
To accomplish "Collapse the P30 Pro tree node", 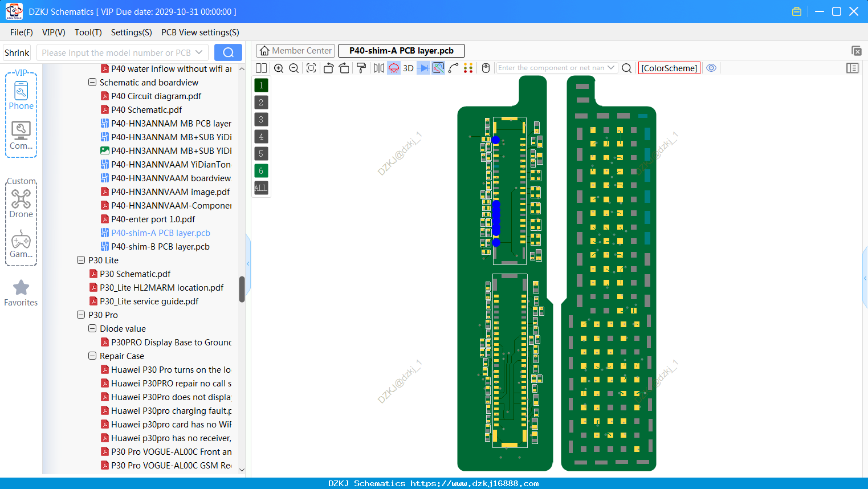I will (81, 315).
